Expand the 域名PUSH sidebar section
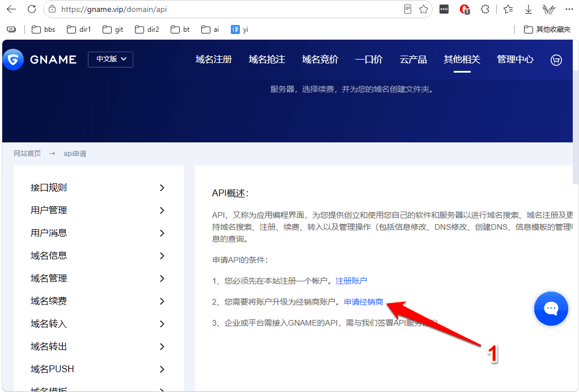This screenshot has height=392, width=579. pyautogui.click(x=98, y=369)
